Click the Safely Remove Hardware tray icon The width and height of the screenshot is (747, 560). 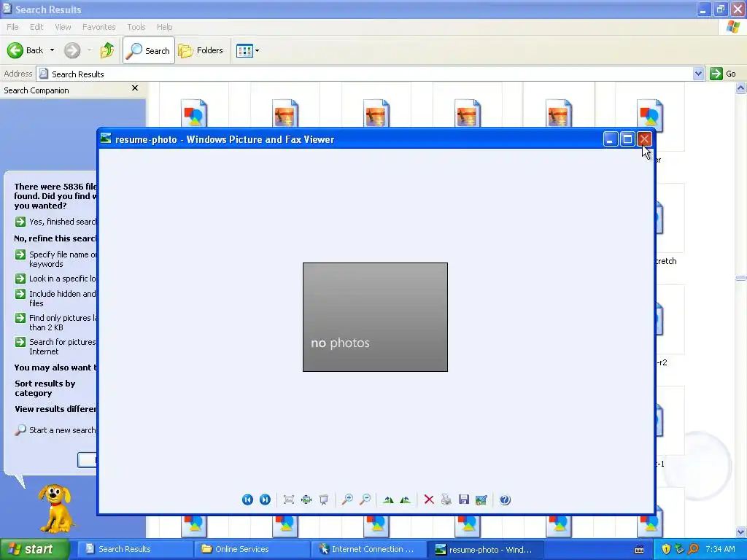pyautogui.click(x=680, y=549)
